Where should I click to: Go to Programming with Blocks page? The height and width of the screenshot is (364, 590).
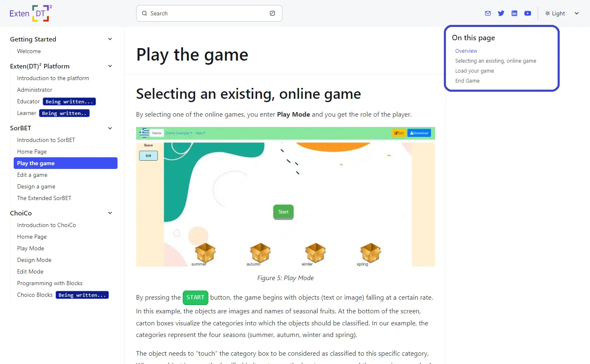click(50, 283)
